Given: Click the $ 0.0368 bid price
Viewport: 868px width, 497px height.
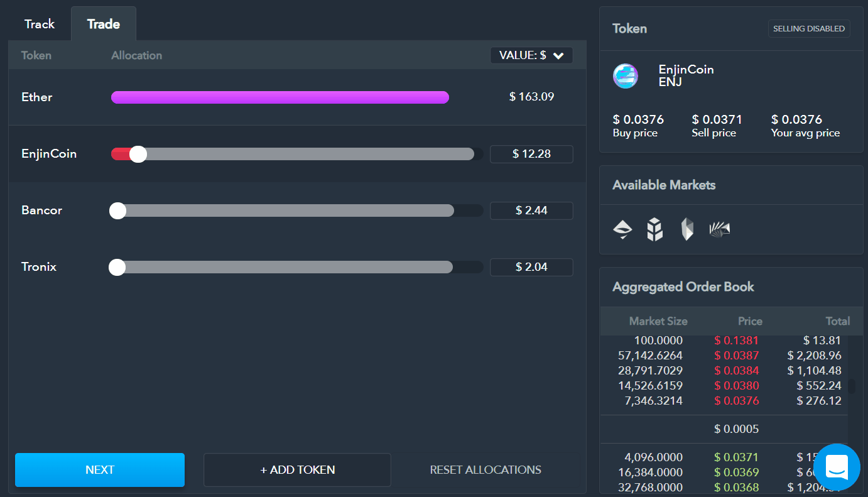Looking at the screenshot, I should pos(737,488).
